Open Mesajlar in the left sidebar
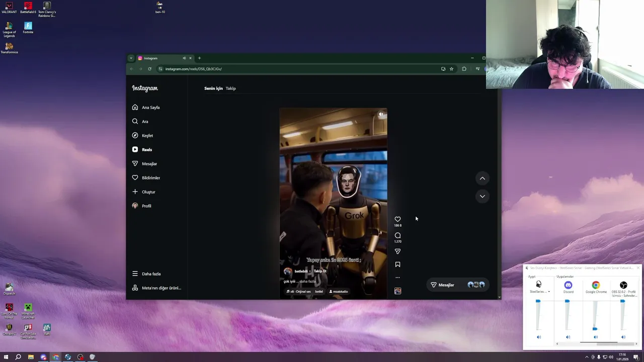The width and height of the screenshot is (644, 362). click(144, 163)
